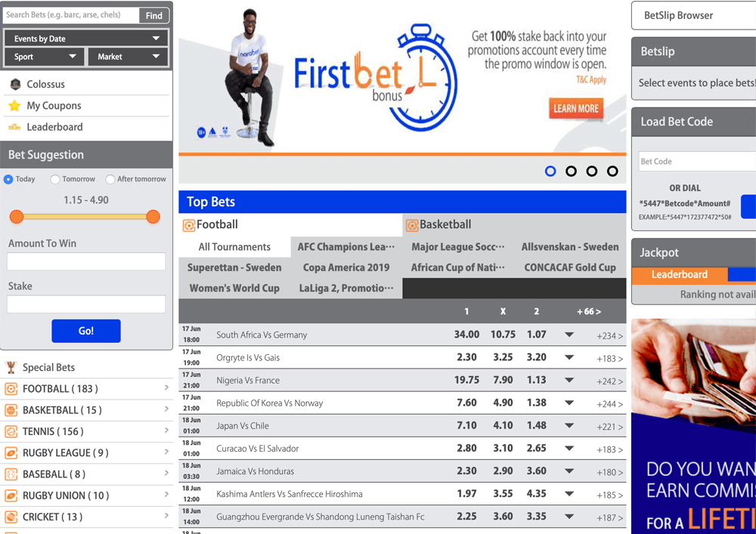Expand markets arrow for Jamaica Vs Honduras
The image size is (756, 534).
569,471
